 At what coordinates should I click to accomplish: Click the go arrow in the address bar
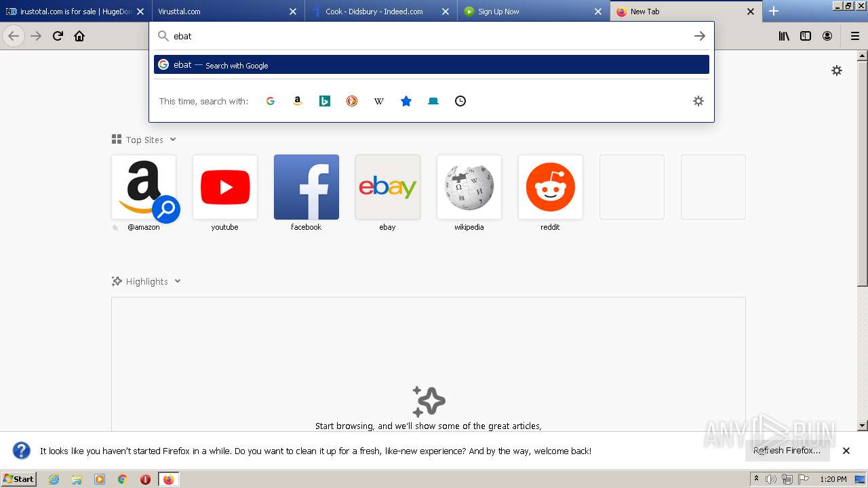point(700,36)
